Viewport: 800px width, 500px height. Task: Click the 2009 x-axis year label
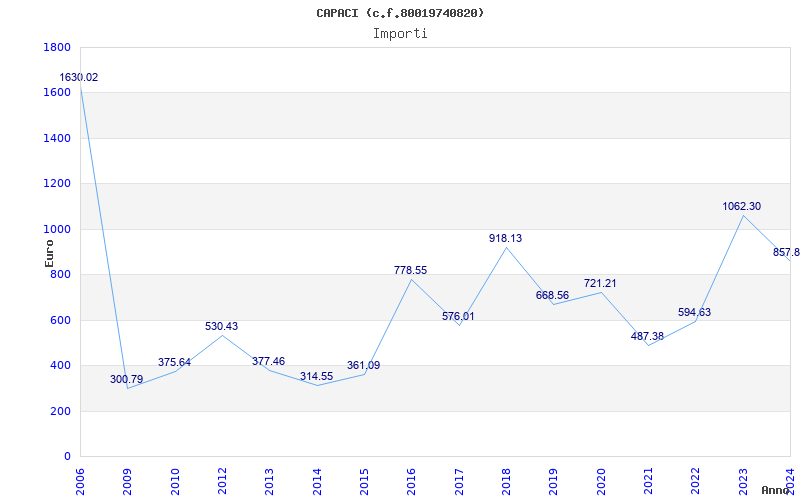[x=128, y=482]
